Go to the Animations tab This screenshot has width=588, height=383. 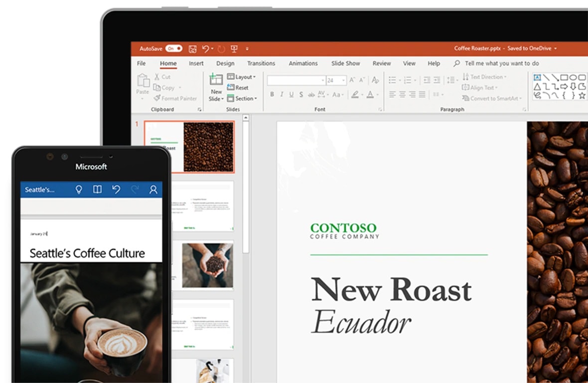coord(303,63)
